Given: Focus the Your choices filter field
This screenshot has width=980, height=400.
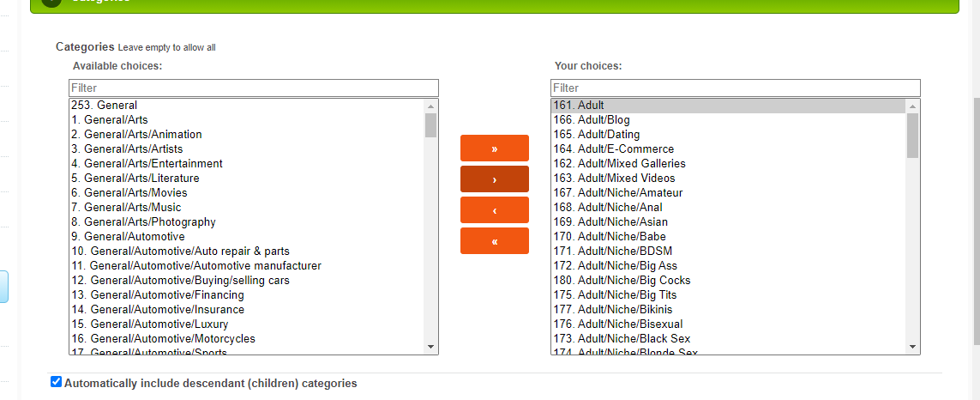Looking at the screenshot, I should 736,88.
